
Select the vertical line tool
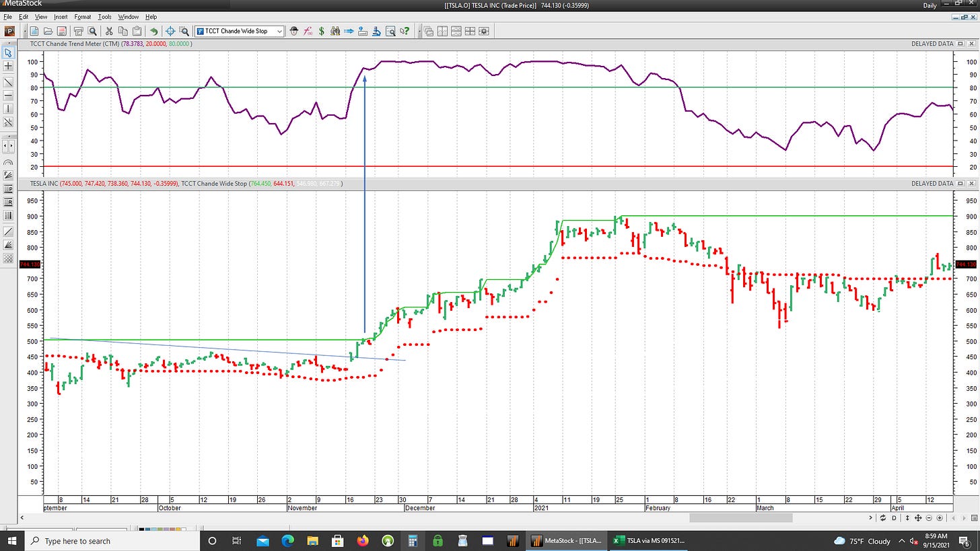tap(8, 109)
